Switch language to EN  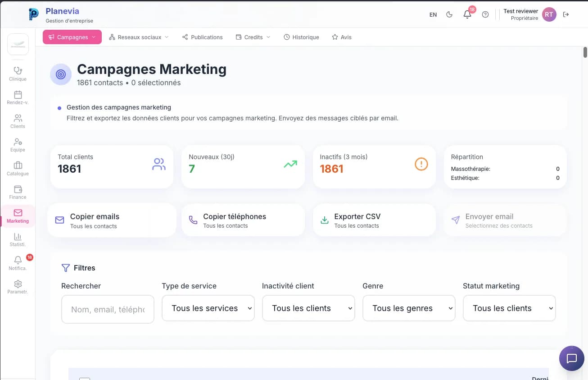click(433, 14)
